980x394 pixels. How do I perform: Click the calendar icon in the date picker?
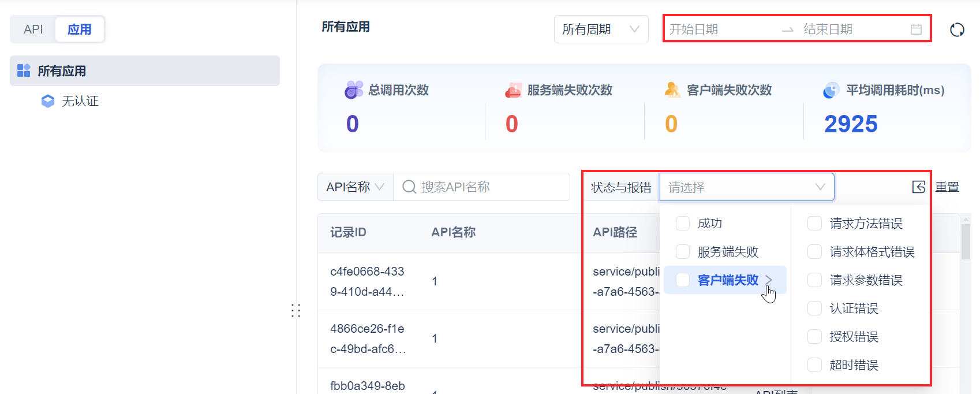[x=916, y=29]
